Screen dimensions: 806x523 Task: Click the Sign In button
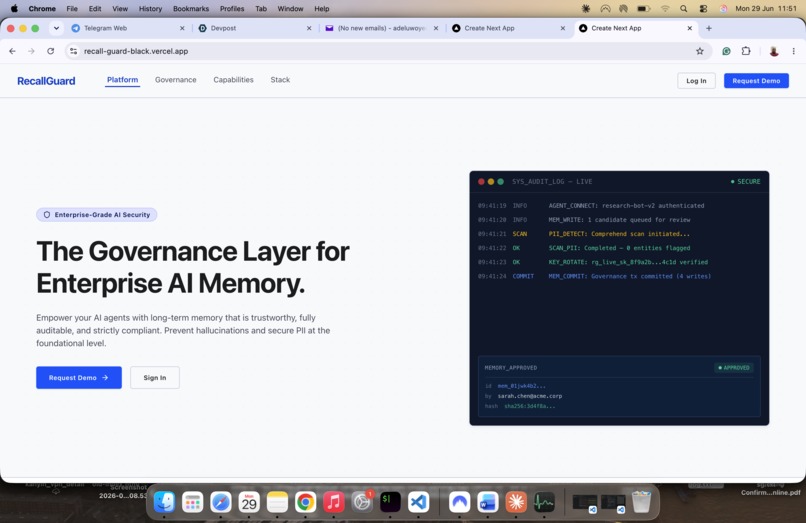(155, 377)
